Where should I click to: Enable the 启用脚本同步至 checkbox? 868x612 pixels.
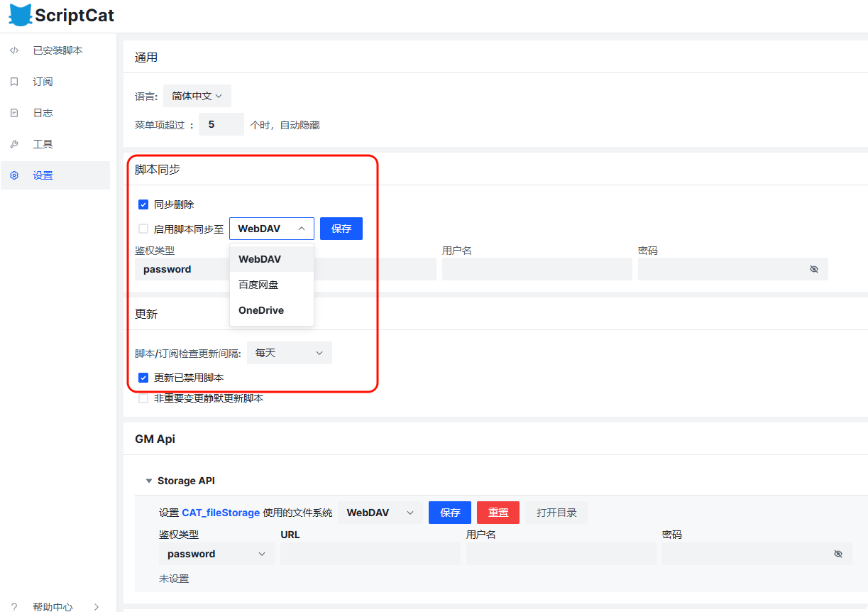(x=143, y=229)
